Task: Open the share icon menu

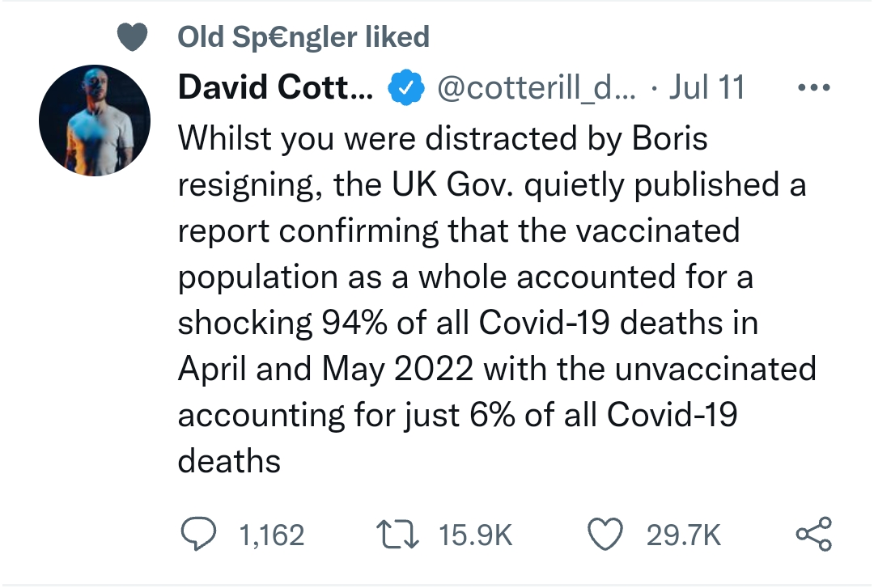Action: point(814,534)
